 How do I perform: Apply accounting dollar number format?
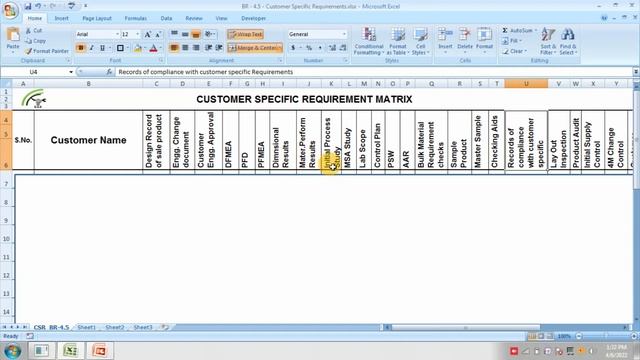click(x=293, y=48)
